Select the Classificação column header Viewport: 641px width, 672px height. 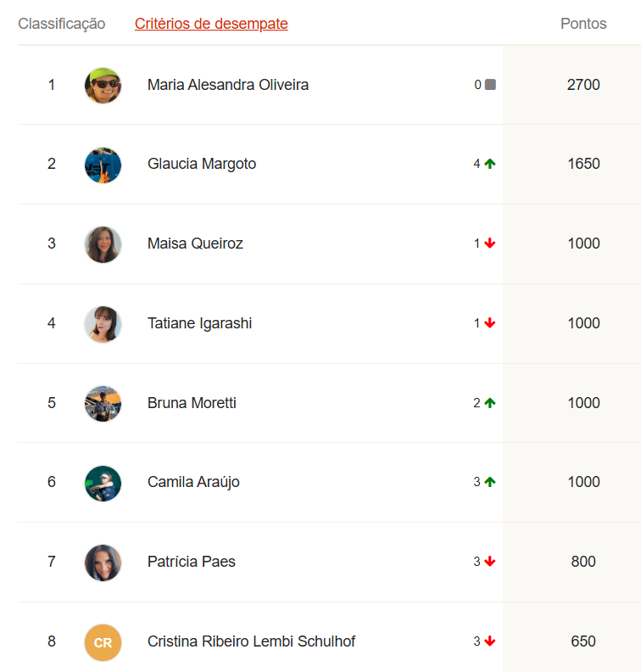[x=62, y=24]
